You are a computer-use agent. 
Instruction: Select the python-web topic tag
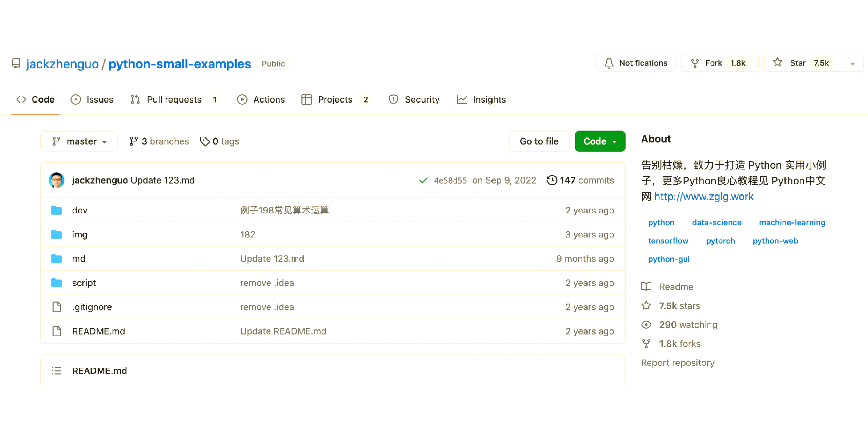coord(775,241)
